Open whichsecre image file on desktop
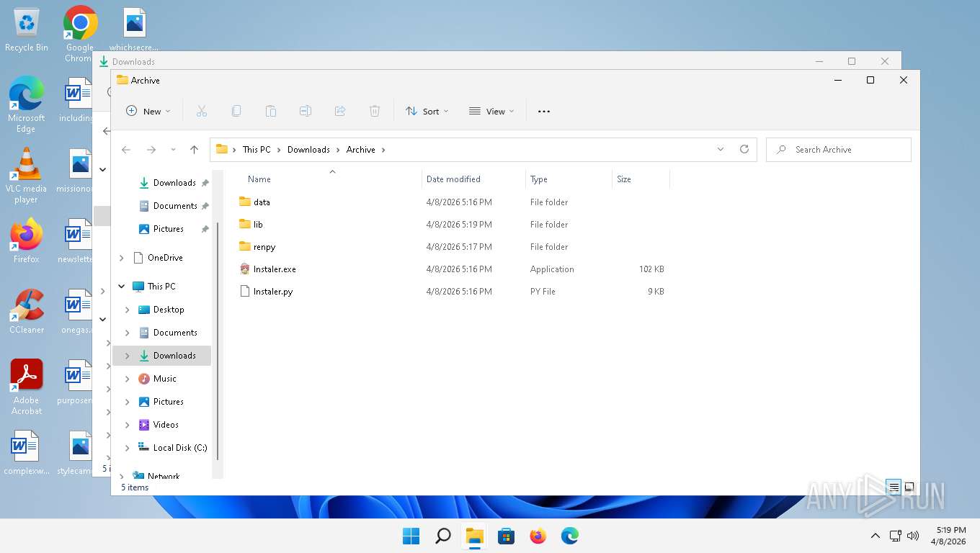Screen dimensions: 980x553 (x=134, y=30)
